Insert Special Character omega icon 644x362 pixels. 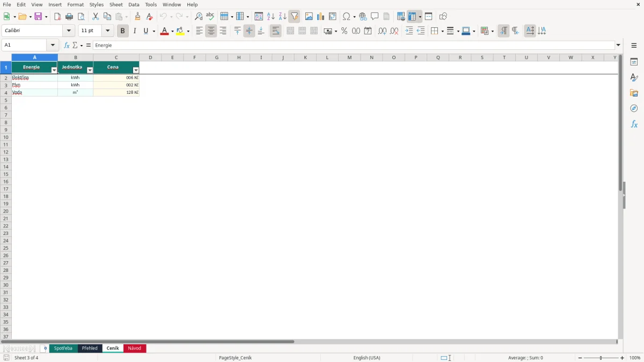(x=347, y=17)
